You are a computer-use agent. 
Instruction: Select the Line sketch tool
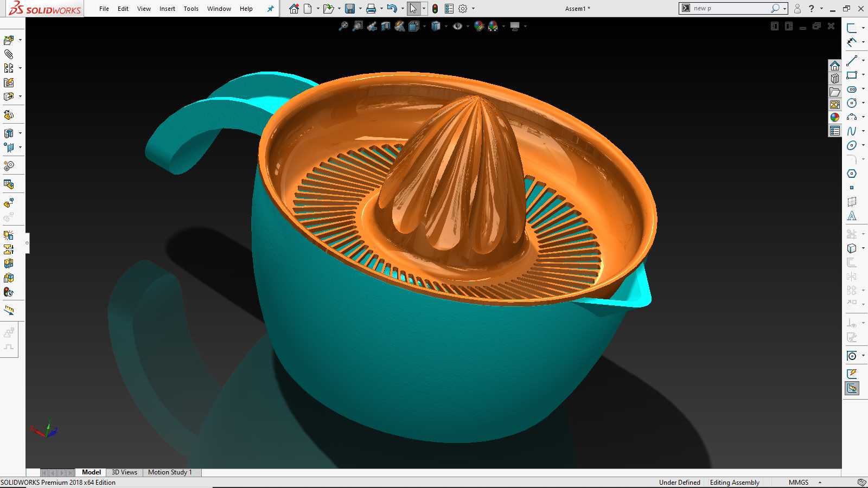(x=852, y=61)
